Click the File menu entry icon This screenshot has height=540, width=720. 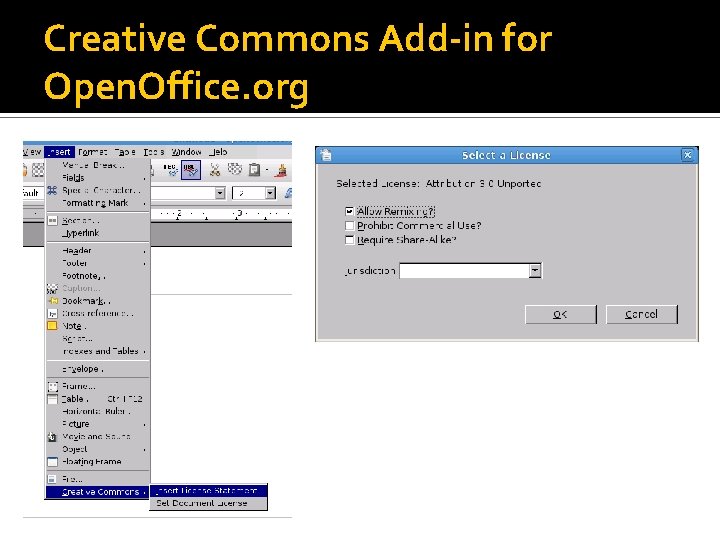52,479
